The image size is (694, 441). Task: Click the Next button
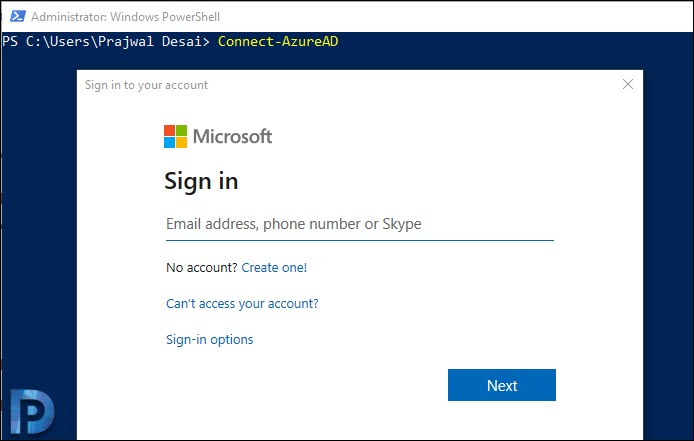click(501, 385)
